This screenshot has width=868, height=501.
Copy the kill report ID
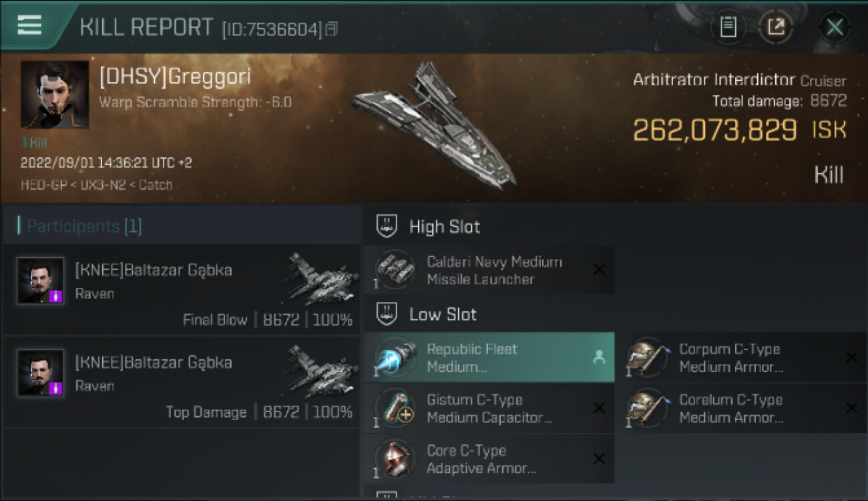click(331, 29)
